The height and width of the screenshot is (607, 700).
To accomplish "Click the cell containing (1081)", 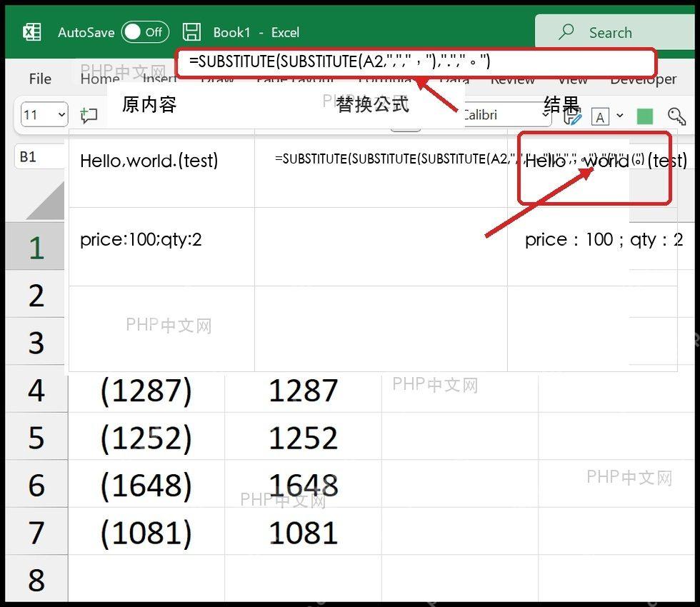I will coord(146,533).
